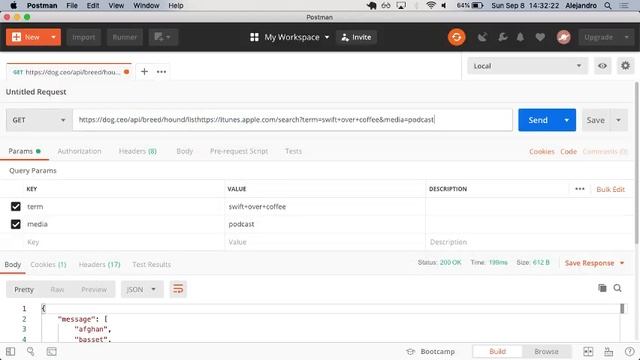This screenshot has width=640, height=360.
Task: Open the JSON format dropdown
Action: 142,289
